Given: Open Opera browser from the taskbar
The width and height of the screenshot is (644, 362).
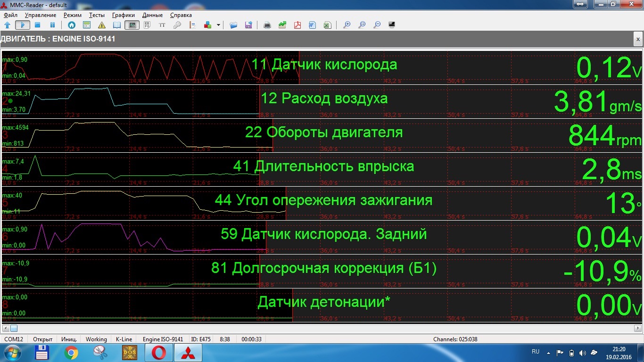Looking at the screenshot, I should pyautogui.click(x=159, y=353).
